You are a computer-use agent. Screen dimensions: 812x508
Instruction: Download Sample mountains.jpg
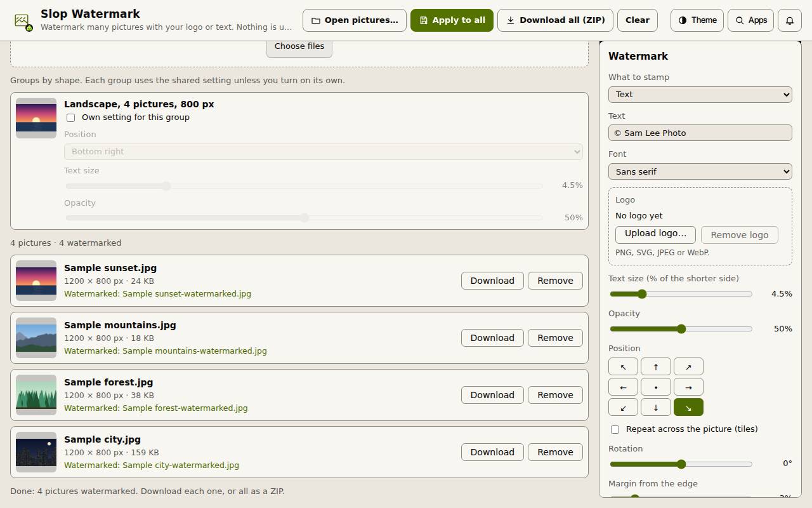click(492, 338)
